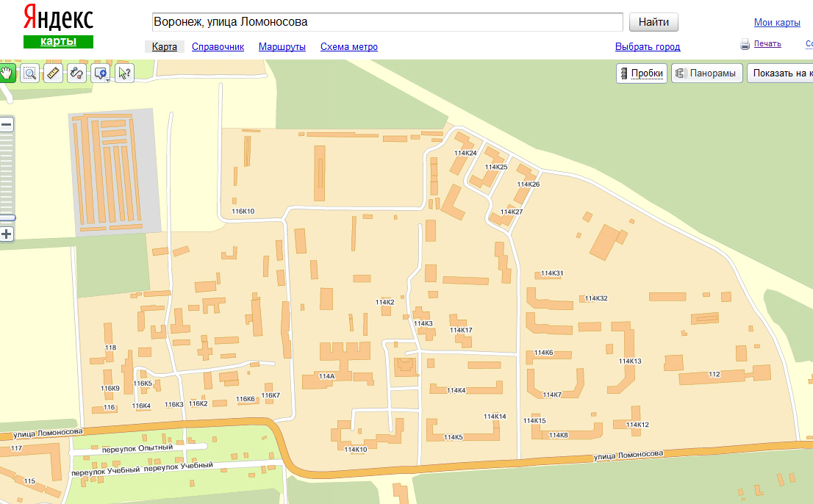Select the ruler distance measurement tool

(53, 73)
